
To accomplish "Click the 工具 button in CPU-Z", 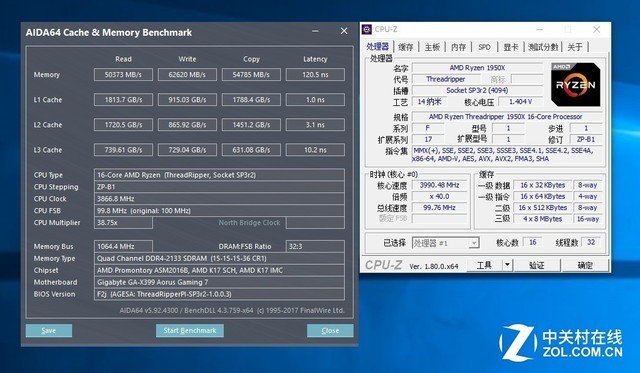I will pos(484,265).
